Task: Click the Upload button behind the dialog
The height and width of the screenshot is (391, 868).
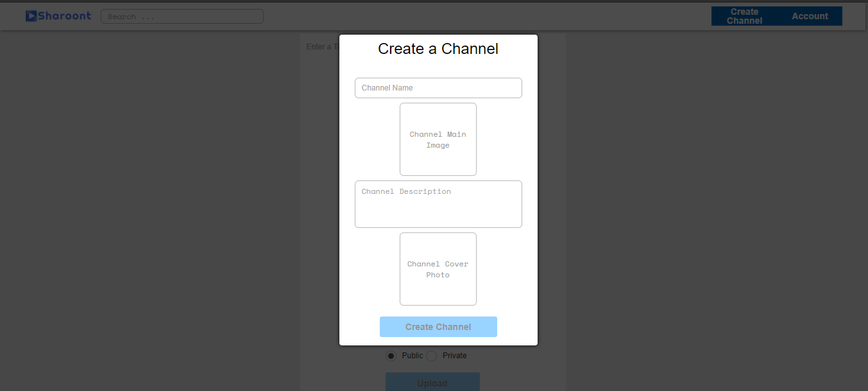Action: coord(432,382)
